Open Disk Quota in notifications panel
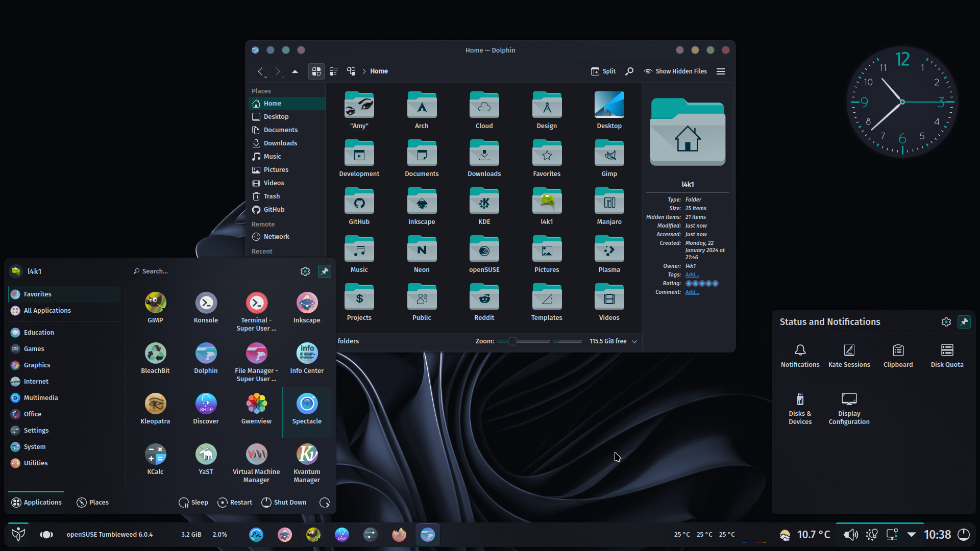 click(947, 356)
